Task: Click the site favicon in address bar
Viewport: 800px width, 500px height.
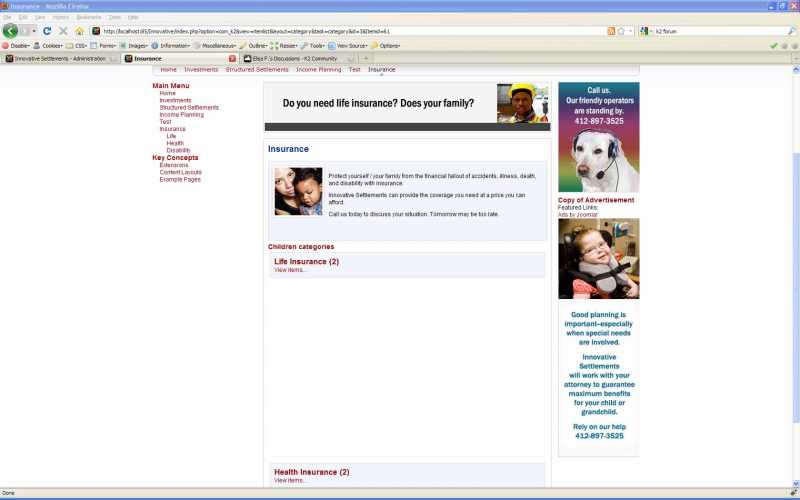Action: [x=95, y=31]
